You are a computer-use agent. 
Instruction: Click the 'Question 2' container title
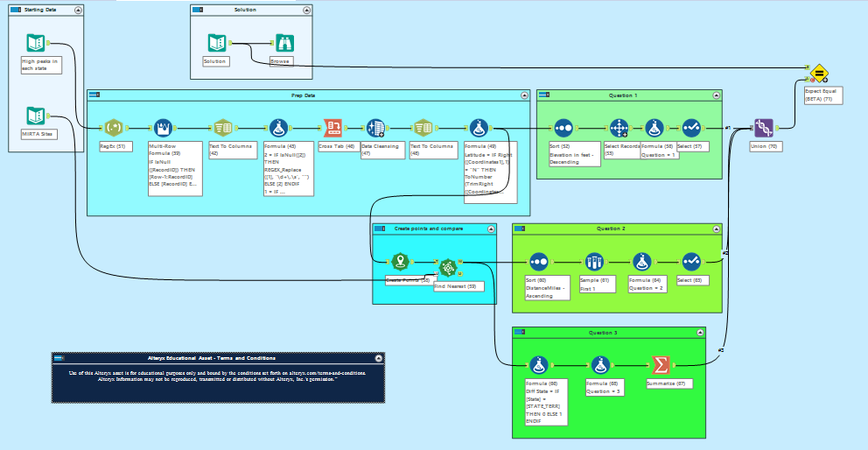pyautogui.click(x=611, y=229)
